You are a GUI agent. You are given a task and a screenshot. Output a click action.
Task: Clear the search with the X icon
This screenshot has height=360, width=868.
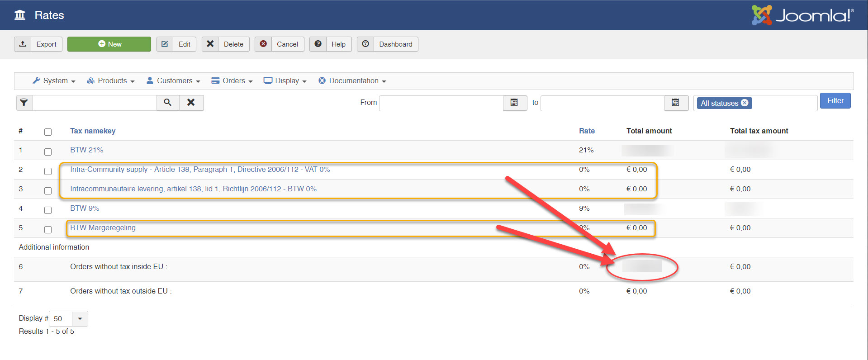point(191,103)
